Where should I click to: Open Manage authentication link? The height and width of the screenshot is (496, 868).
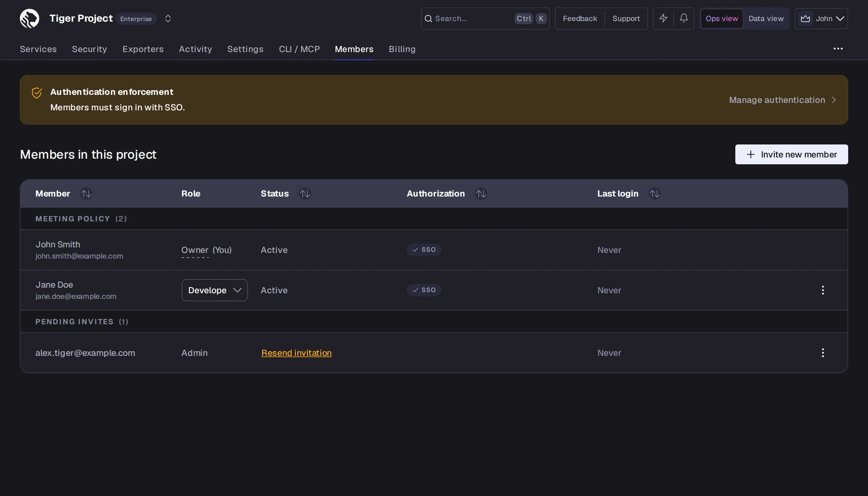pos(783,100)
